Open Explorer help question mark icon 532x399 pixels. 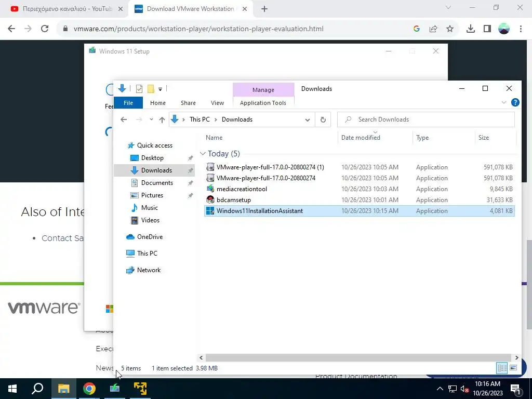click(x=515, y=102)
